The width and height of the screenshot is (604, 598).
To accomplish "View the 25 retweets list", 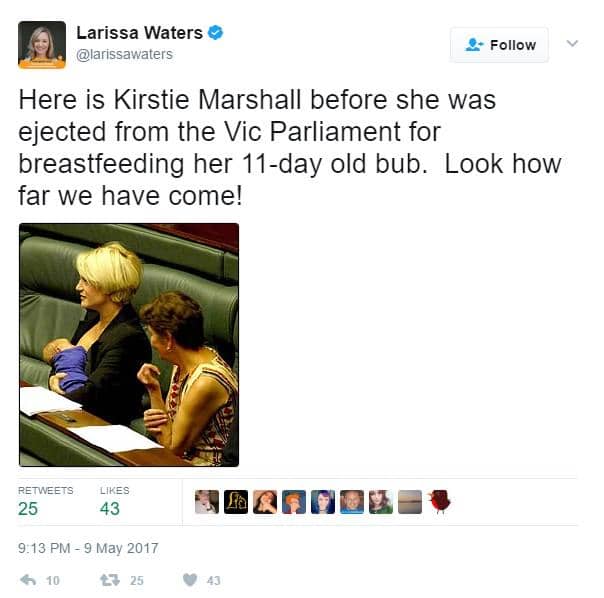I will coord(45,501).
